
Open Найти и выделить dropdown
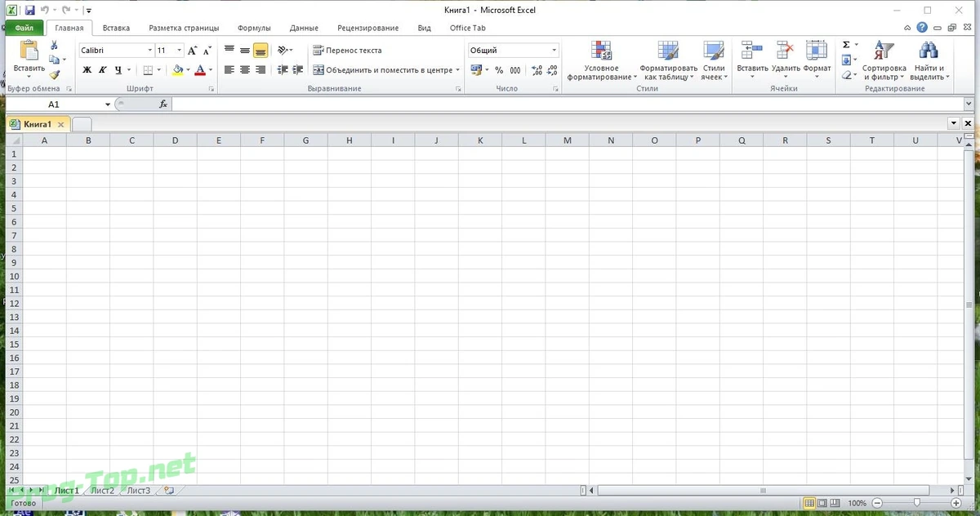coord(929,60)
